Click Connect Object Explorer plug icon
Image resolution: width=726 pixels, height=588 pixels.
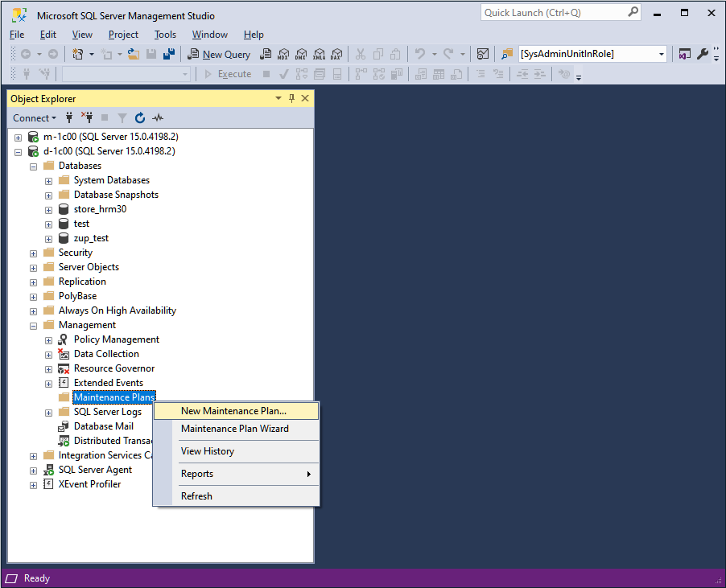(69, 117)
